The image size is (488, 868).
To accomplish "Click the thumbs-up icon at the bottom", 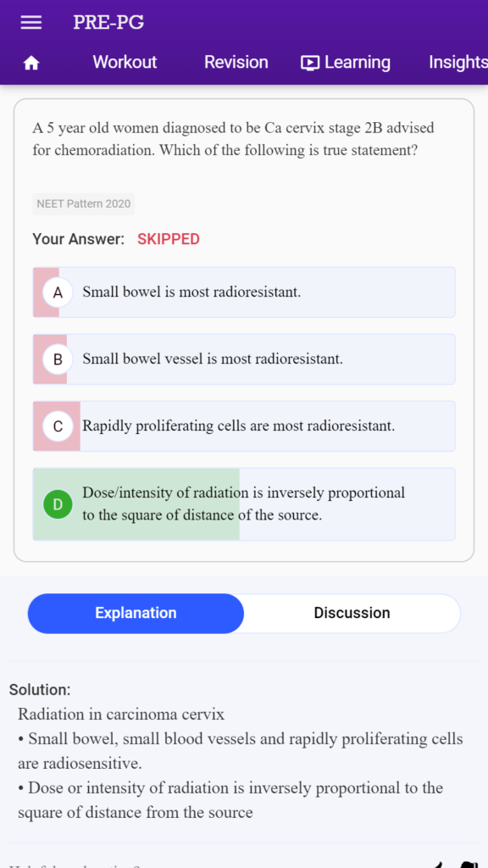I will pos(437,865).
